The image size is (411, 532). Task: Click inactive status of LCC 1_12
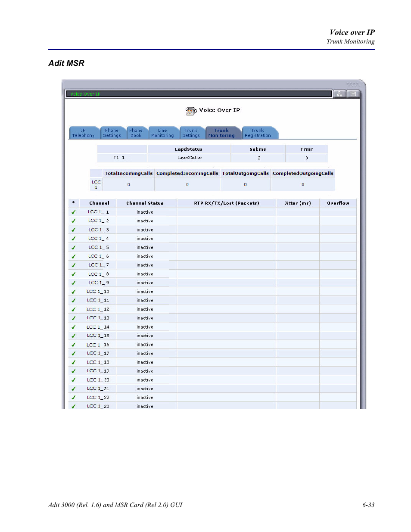click(145, 309)
